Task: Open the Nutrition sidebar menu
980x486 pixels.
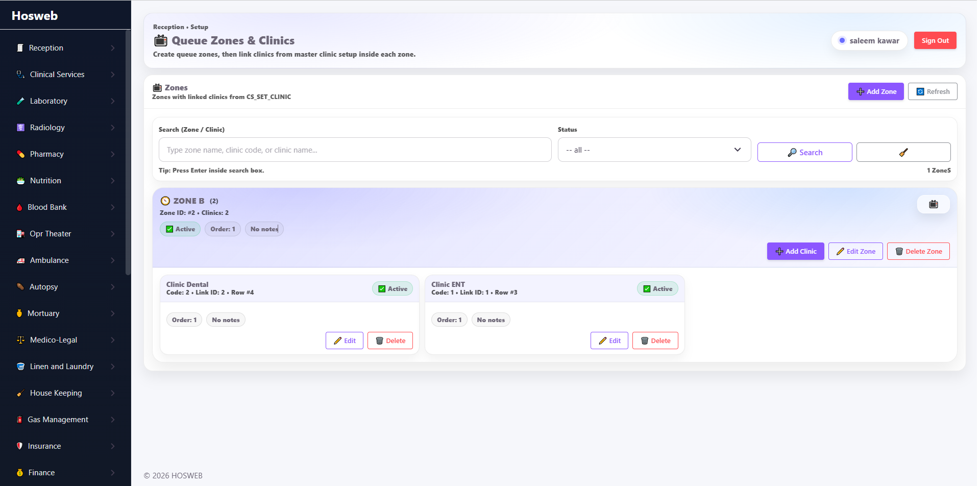Action: pyautogui.click(x=65, y=181)
